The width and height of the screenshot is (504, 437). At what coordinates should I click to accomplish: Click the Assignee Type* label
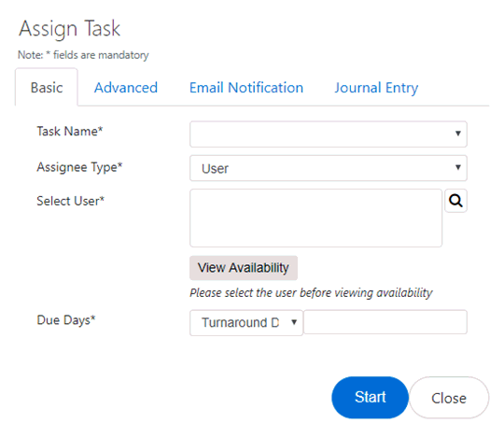point(79,167)
